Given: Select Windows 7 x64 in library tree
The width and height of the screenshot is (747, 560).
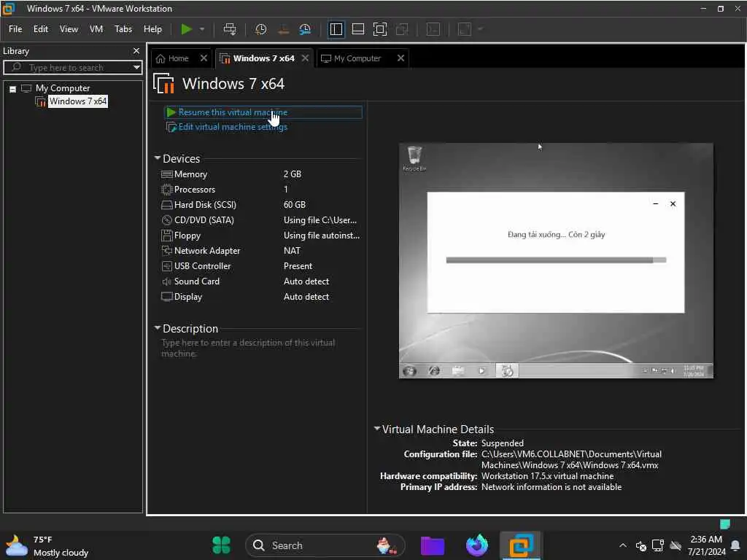Looking at the screenshot, I should click(x=78, y=101).
